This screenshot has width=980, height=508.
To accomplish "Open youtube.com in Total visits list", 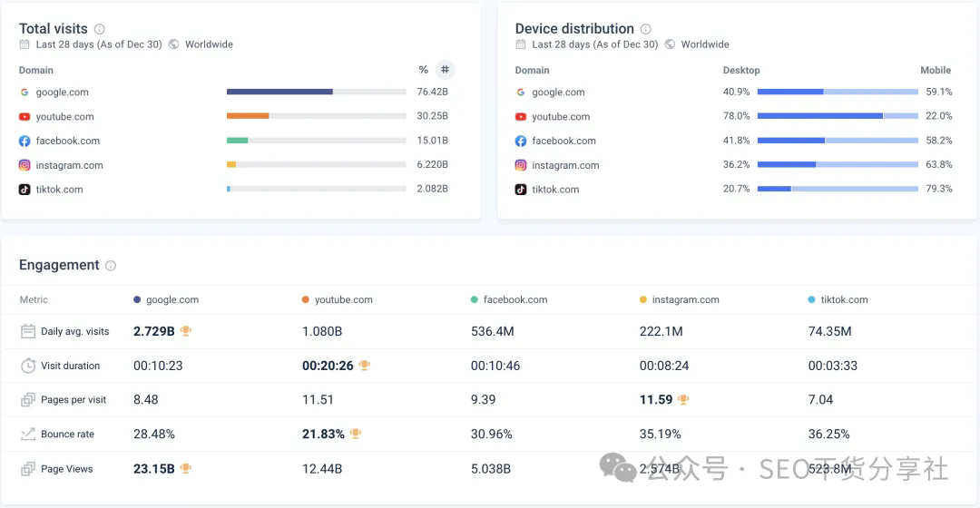I will 64,117.
